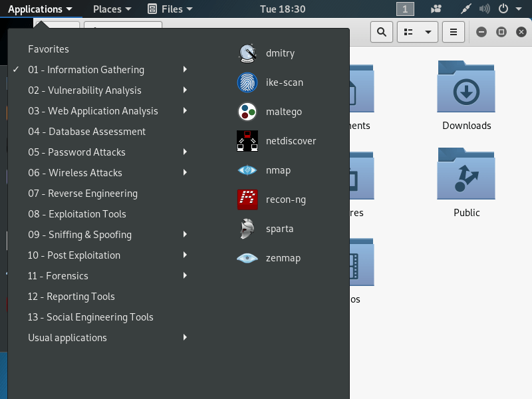Minimize the Files window
Screen dimensions: 532x399
click(x=481, y=32)
